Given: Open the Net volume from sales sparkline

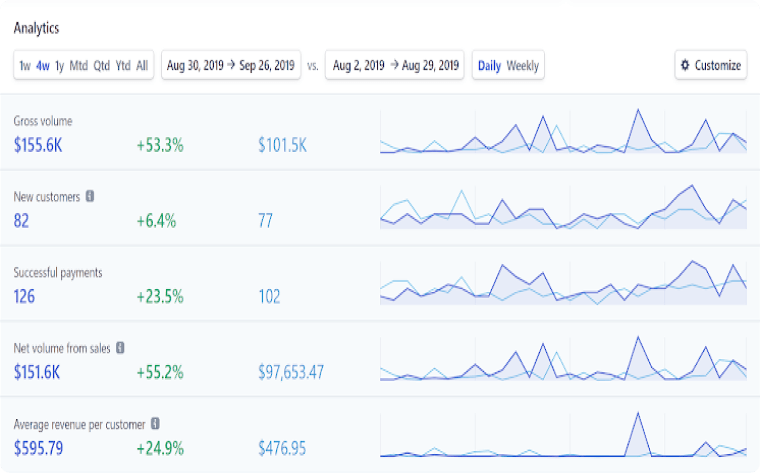Looking at the screenshot, I should click(x=563, y=359).
